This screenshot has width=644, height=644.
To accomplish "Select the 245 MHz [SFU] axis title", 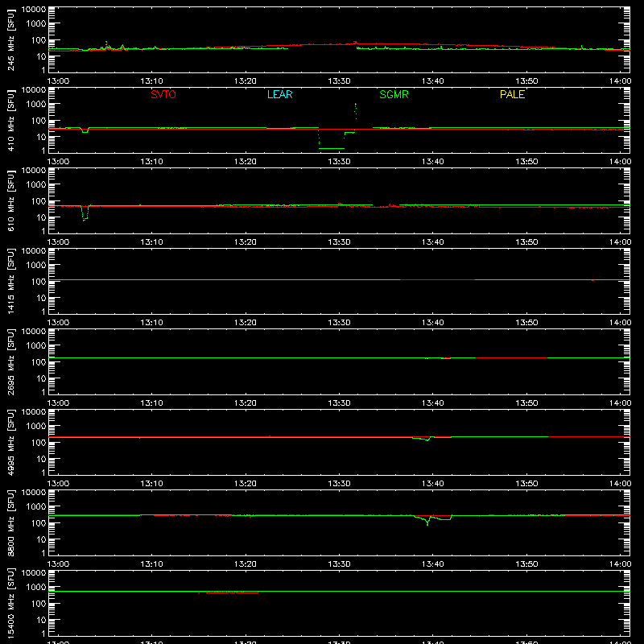I will (x=10, y=39).
